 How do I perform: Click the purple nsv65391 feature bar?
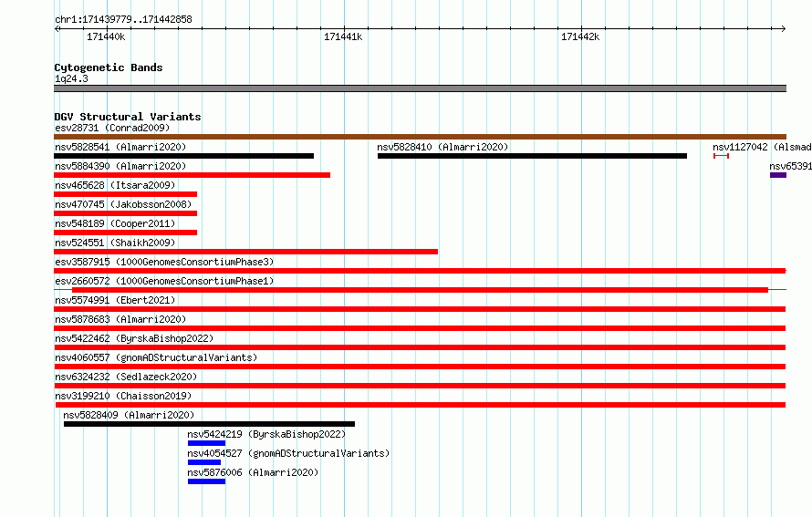778,175
